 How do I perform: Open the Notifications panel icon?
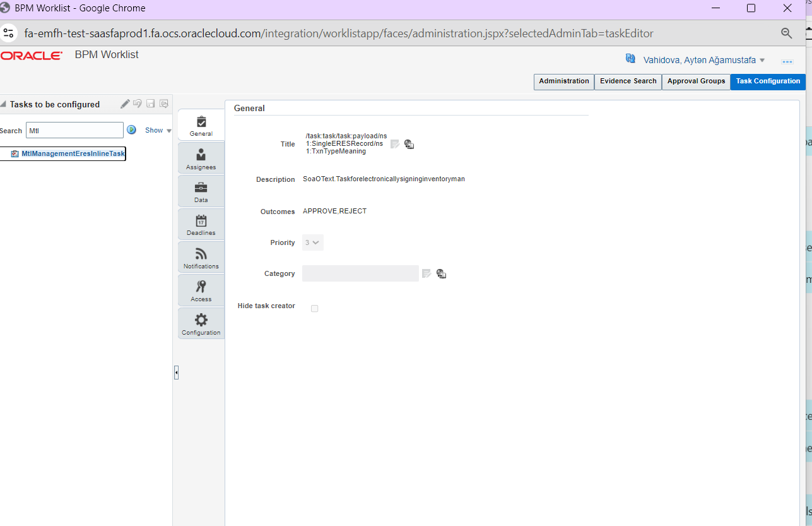coord(201,256)
